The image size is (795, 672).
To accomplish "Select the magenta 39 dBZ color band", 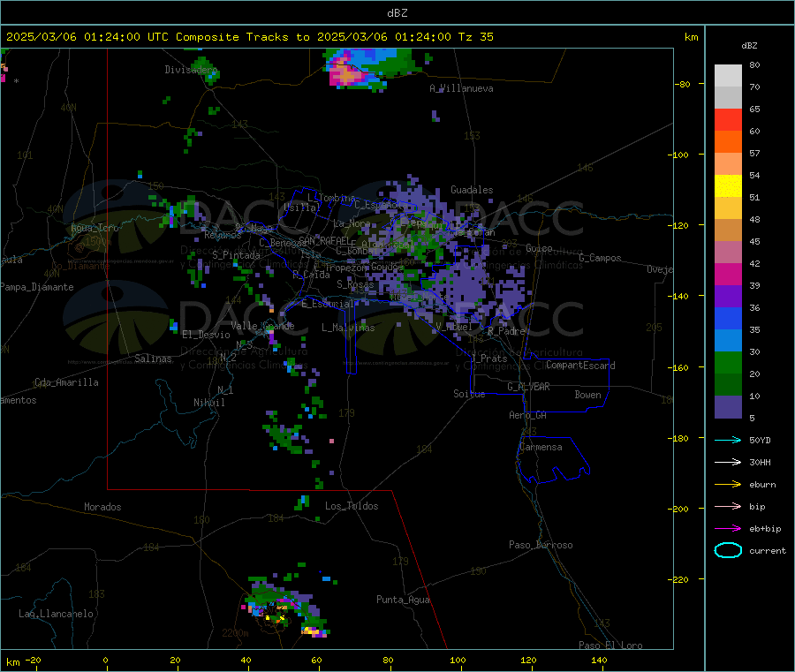I will [728, 274].
